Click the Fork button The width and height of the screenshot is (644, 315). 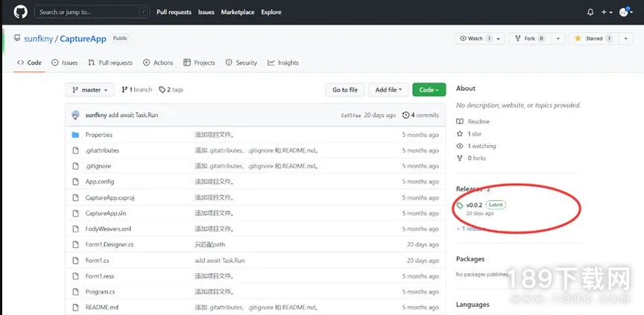(529, 39)
